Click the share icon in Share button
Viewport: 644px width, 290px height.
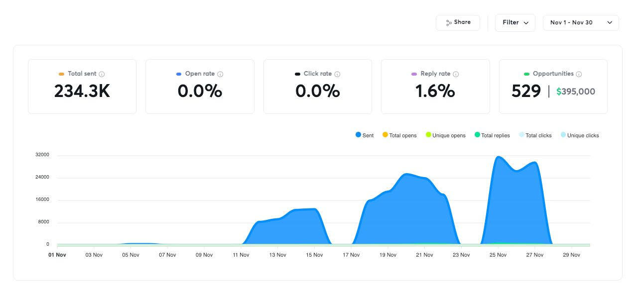pos(449,23)
